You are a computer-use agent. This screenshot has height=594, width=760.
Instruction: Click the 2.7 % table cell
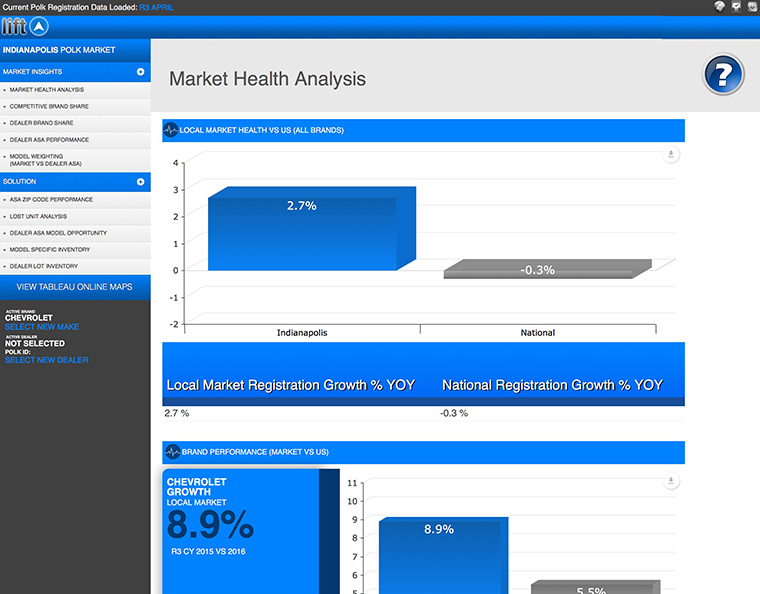(x=176, y=413)
